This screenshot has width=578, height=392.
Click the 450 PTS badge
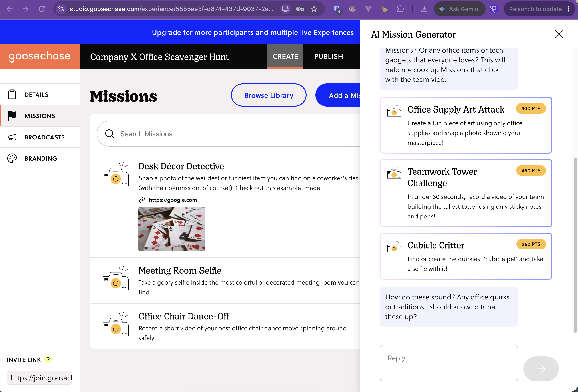[531, 170]
